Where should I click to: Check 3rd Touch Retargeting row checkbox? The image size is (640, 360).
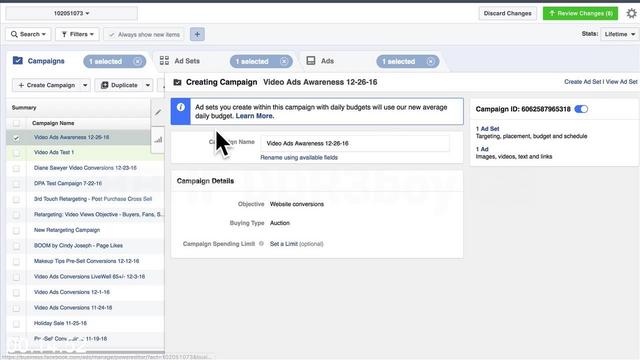click(x=16, y=199)
